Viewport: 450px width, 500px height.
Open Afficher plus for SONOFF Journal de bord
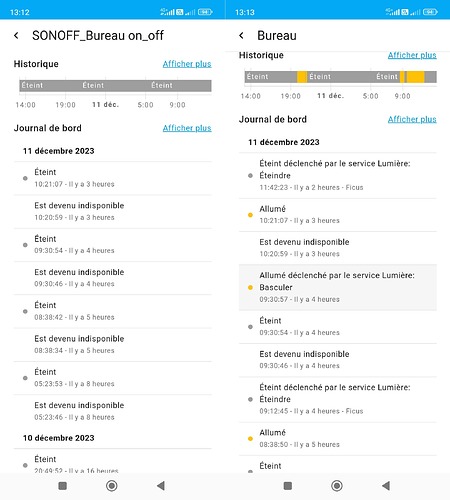click(187, 128)
